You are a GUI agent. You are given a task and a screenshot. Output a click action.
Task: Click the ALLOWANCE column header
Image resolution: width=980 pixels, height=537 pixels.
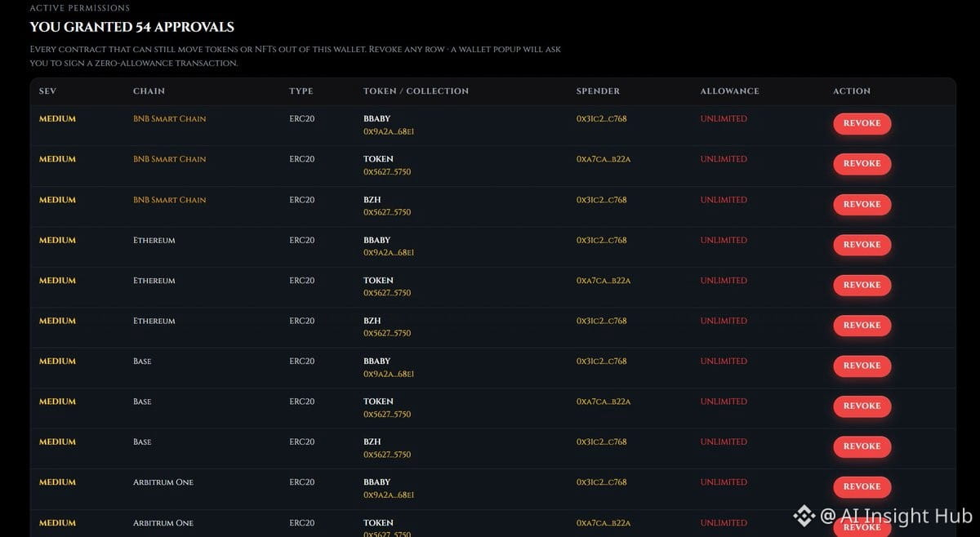click(x=729, y=91)
